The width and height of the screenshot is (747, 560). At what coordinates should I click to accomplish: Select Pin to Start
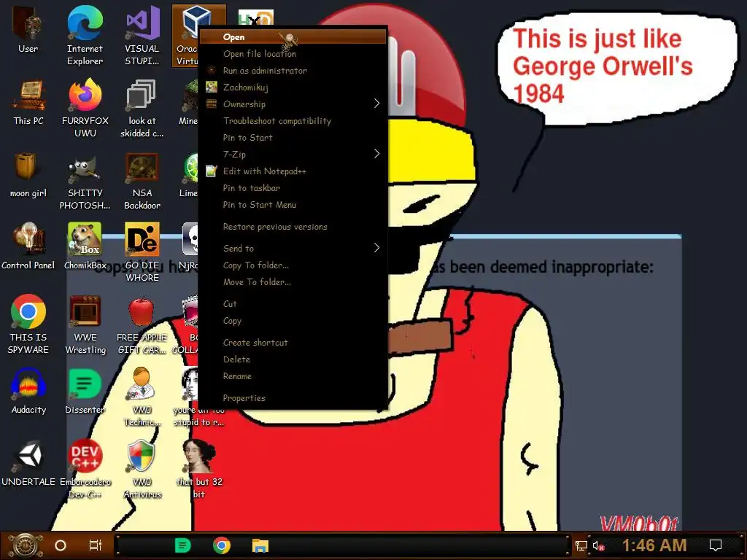pos(293,138)
